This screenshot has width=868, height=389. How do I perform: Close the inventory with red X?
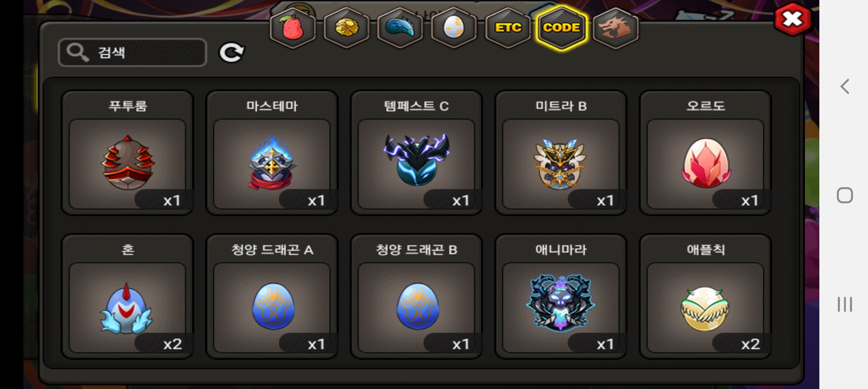click(792, 19)
